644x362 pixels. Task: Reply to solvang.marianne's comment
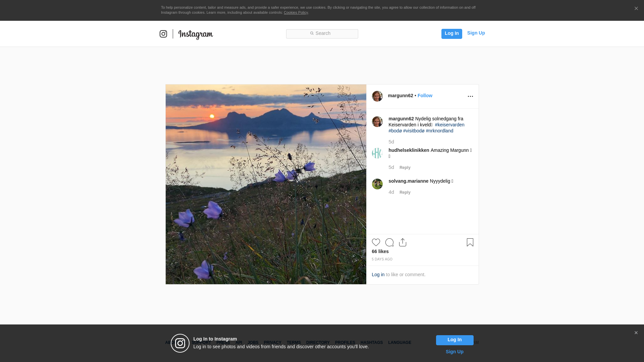pyautogui.click(x=405, y=192)
